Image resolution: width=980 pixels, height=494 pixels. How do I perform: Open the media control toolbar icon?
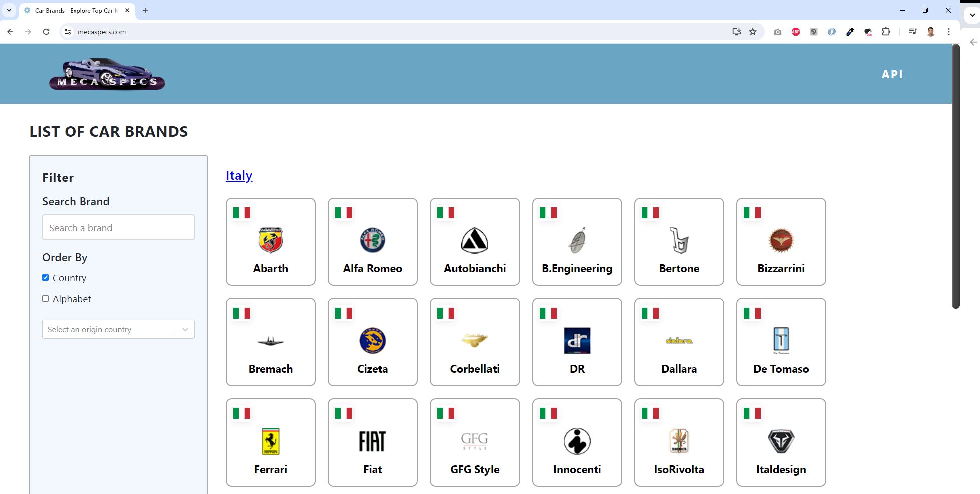pos(913,32)
